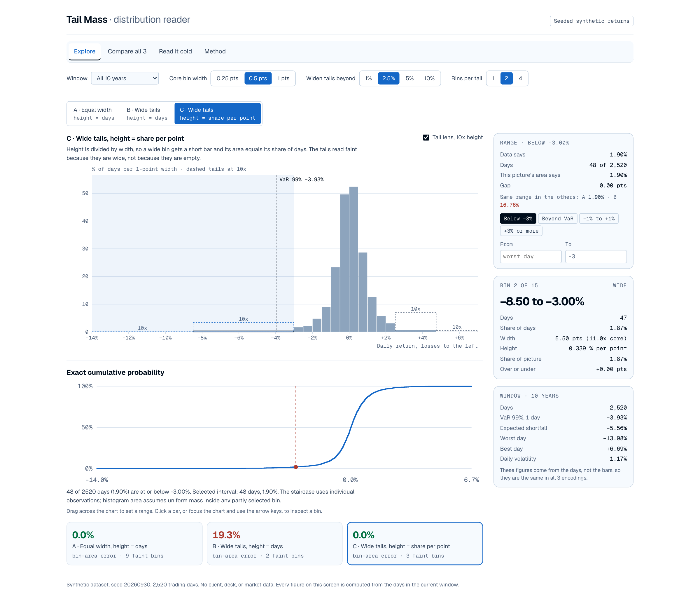Widen tails beyond 1%
Image resolution: width=700 pixels, height=606 pixels.
368,78
